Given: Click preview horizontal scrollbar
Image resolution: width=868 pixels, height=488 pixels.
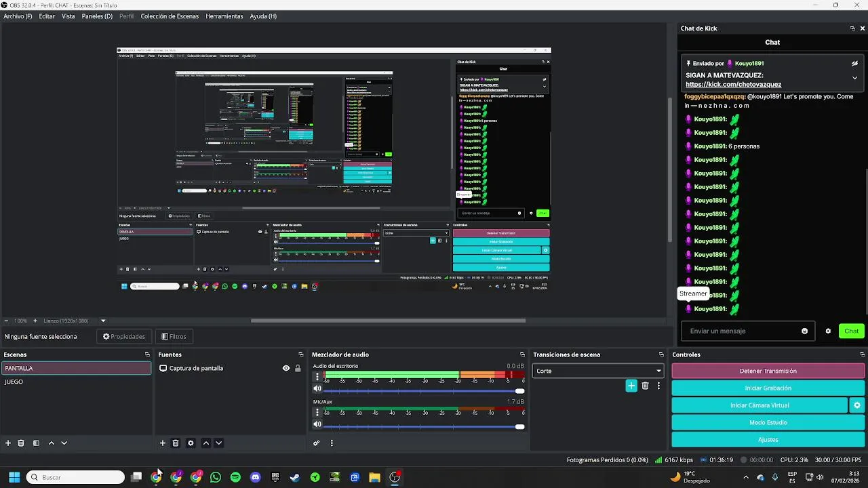Looking at the screenshot, I should click(388, 321).
